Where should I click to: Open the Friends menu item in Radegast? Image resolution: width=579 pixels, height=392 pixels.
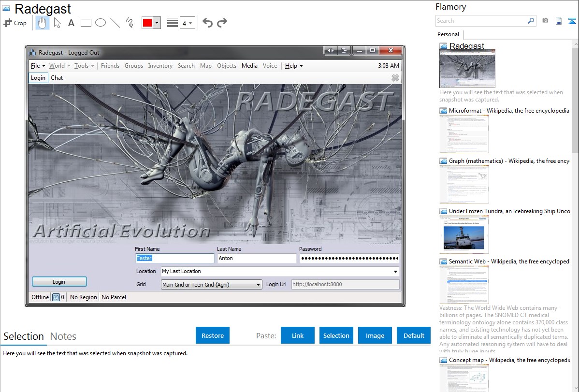110,66
